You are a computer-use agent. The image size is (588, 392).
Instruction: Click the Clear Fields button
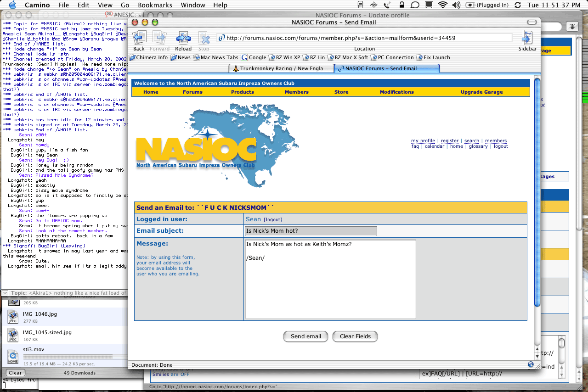[x=355, y=336]
